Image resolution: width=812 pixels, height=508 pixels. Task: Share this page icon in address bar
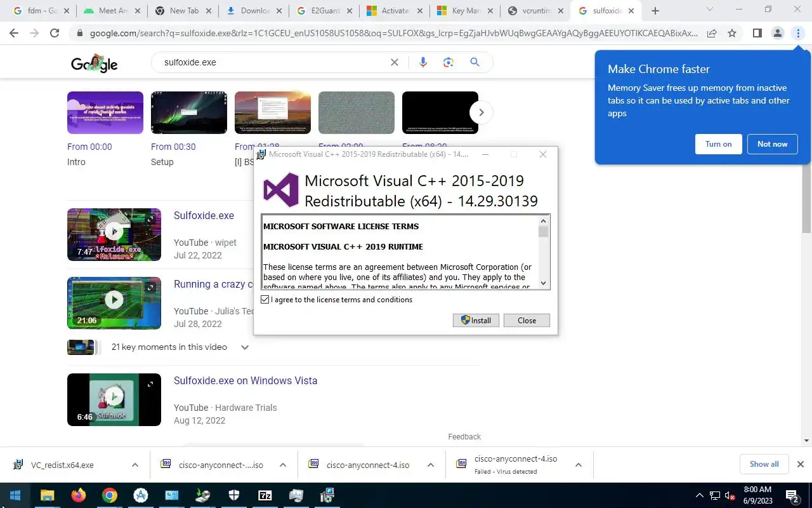click(x=712, y=33)
